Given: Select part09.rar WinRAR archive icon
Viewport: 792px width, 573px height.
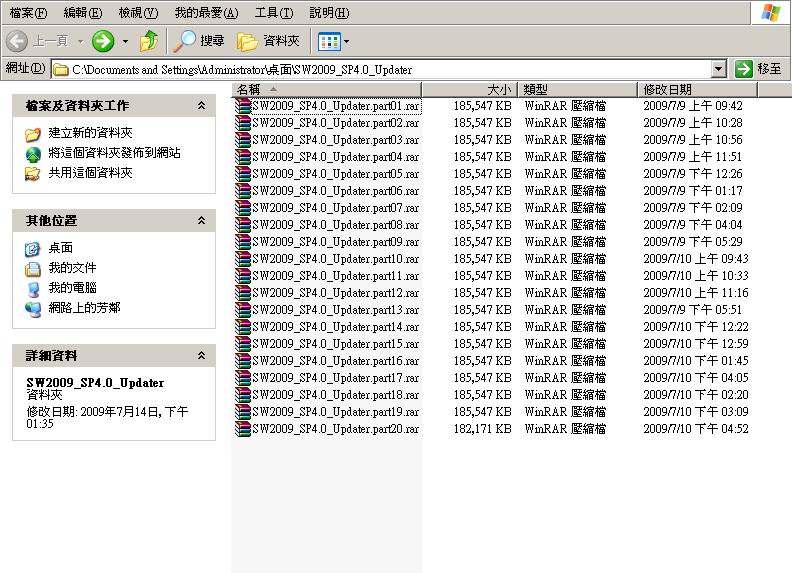Looking at the screenshot, I should pyautogui.click(x=243, y=242).
